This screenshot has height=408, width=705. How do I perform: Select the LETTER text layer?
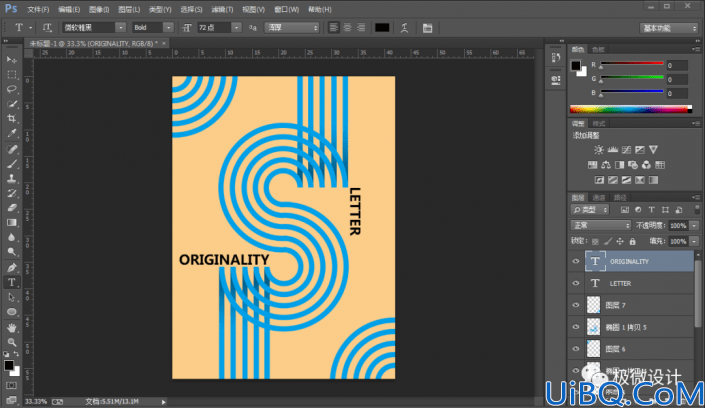(640, 283)
